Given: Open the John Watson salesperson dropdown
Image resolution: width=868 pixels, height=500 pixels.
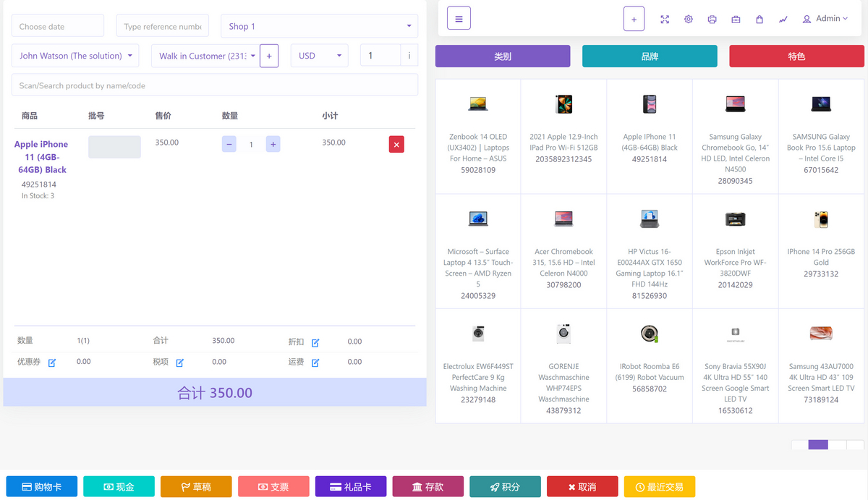Looking at the screenshot, I should click(75, 56).
